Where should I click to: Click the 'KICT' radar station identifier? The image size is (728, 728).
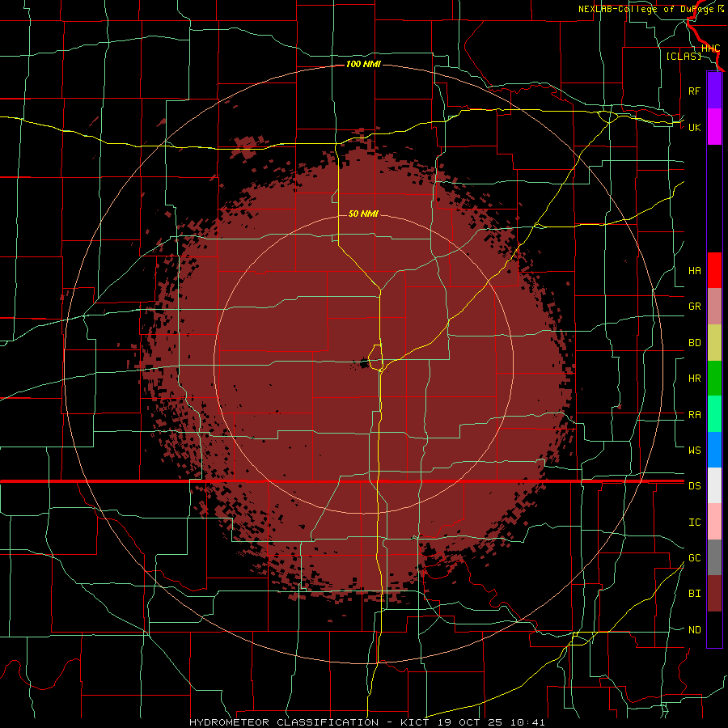(415, 722)
